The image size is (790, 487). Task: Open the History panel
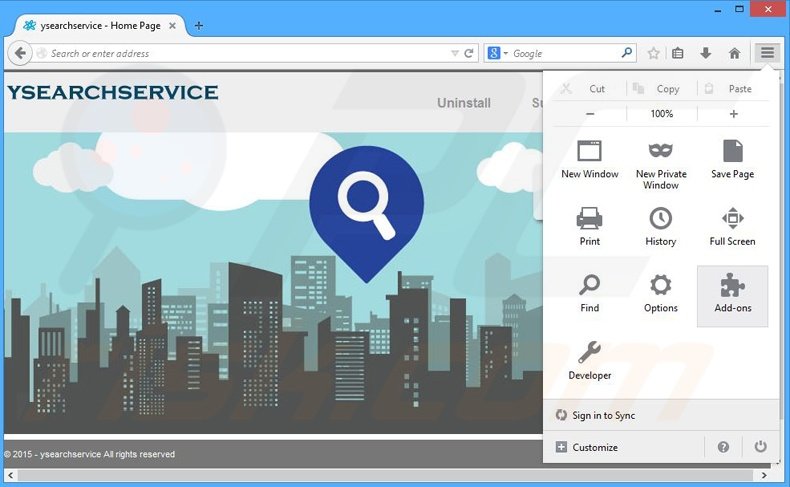pyautogui.click(x=661, y=227)
